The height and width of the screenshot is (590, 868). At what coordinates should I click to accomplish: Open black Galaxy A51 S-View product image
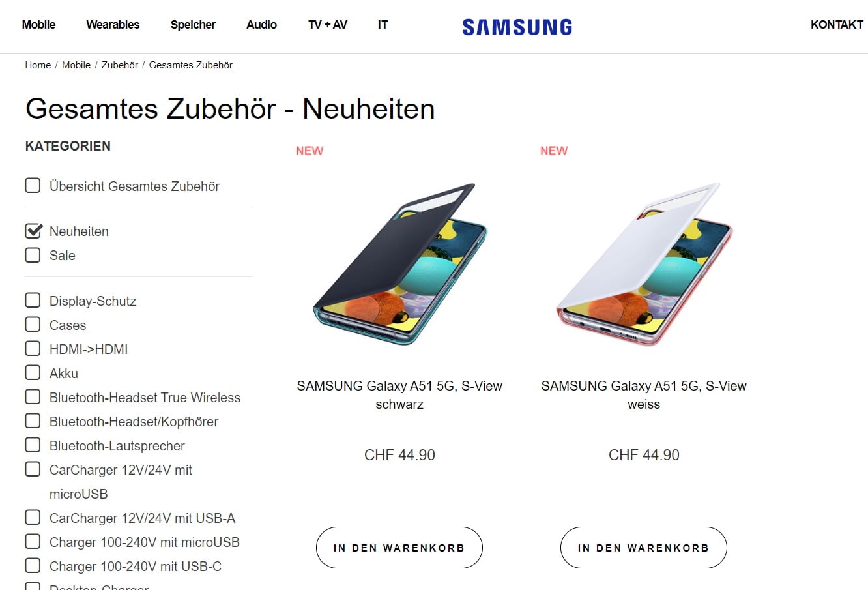(399, 264)
